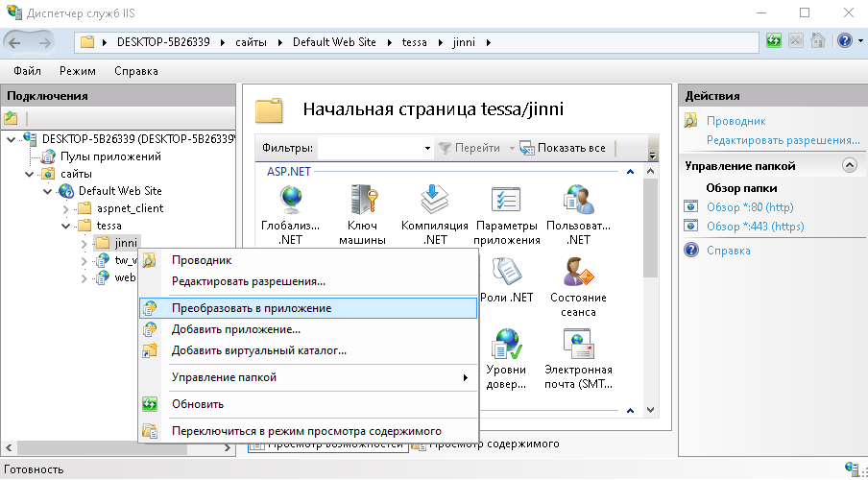Collapse the tessa tree node
Viewport: 868px width, 480px height.
coord(66,226)
